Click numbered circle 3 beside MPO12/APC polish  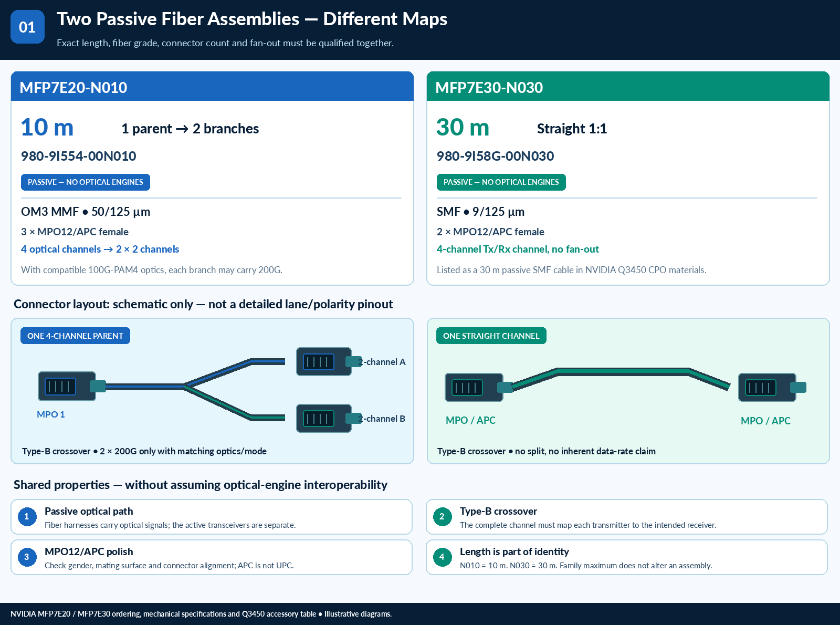[x=27, y=557]
